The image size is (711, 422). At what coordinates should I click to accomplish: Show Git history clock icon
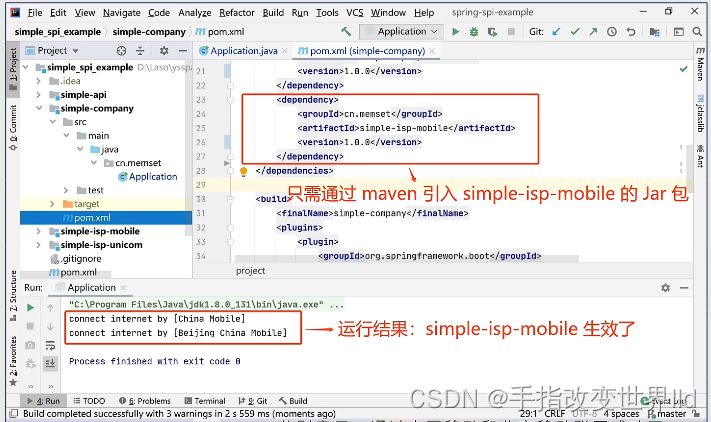pyautogui.click(x=612, y=31)
